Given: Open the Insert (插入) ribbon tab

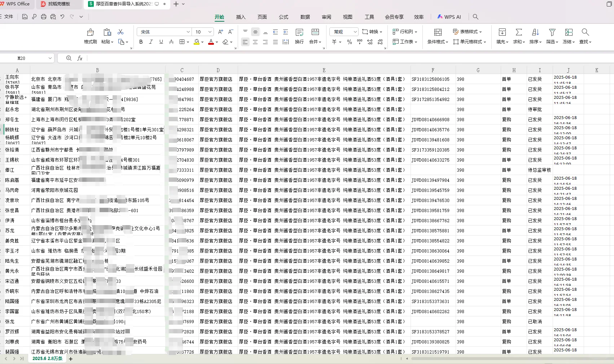Looking at the screenshot, I should coord(241,17).
